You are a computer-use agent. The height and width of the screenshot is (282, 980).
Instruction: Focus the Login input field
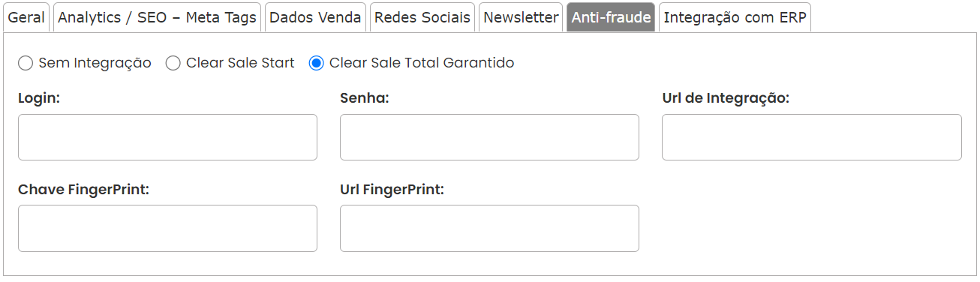pos(167,137)
